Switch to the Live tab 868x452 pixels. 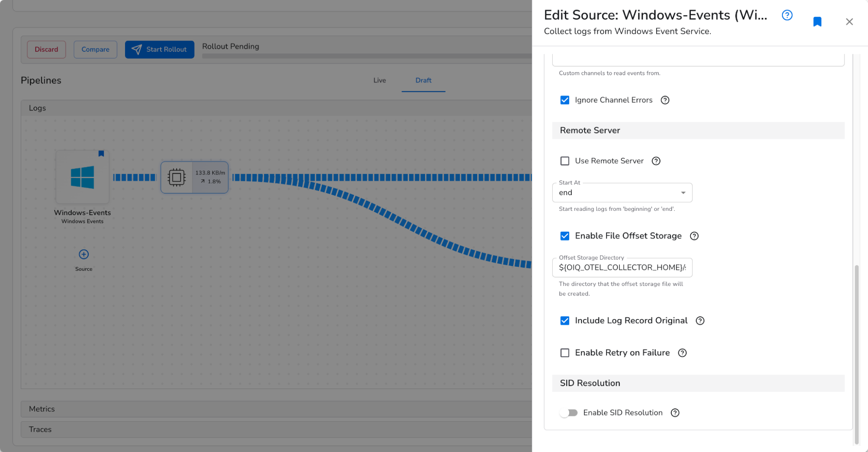(380, 80)
